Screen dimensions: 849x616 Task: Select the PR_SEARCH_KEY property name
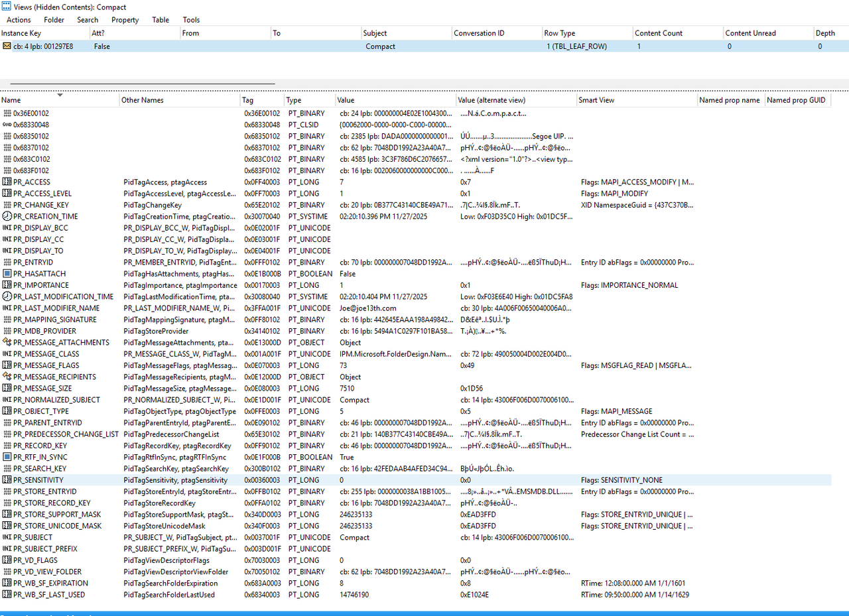coord(39,469)
